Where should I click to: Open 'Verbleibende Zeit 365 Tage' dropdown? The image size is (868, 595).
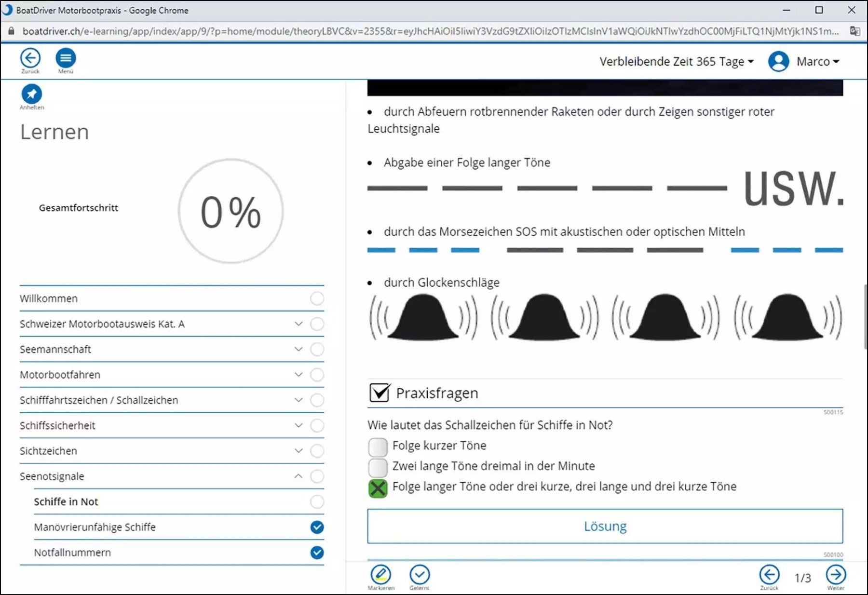pyautogui.click(x=677, y=62)
